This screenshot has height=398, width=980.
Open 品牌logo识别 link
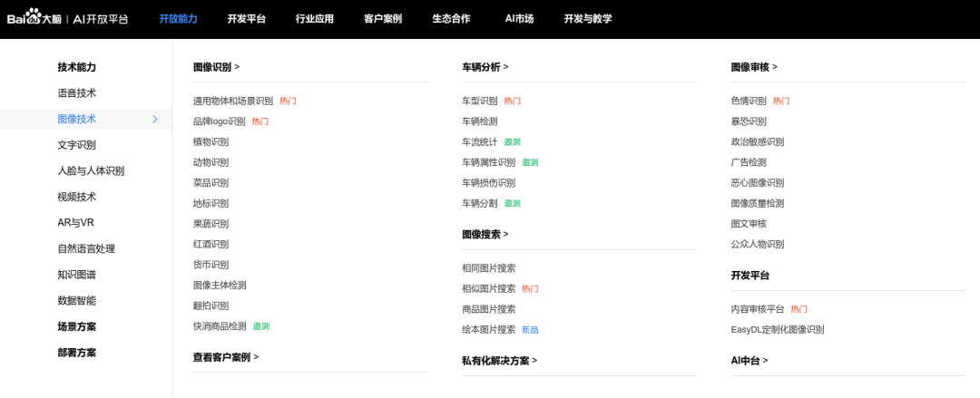[220, 121]
